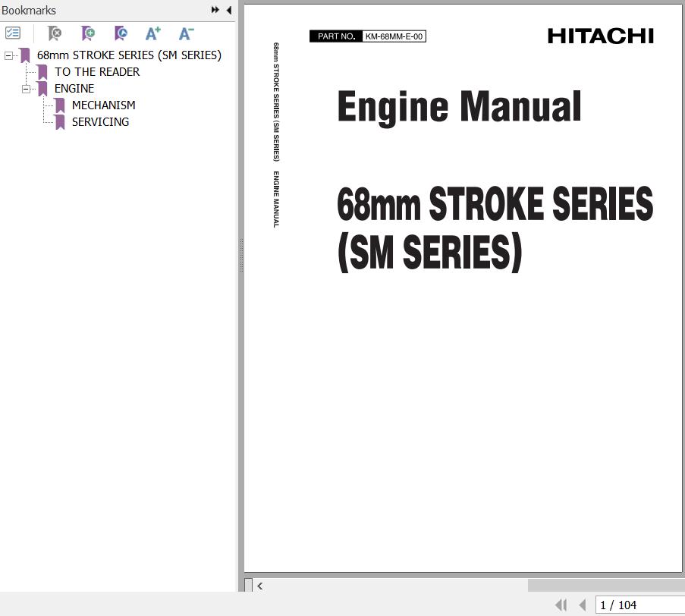Viewport: 685px width, 616px height.
Task: Click the Engine Manual heading
Action: 459,107
